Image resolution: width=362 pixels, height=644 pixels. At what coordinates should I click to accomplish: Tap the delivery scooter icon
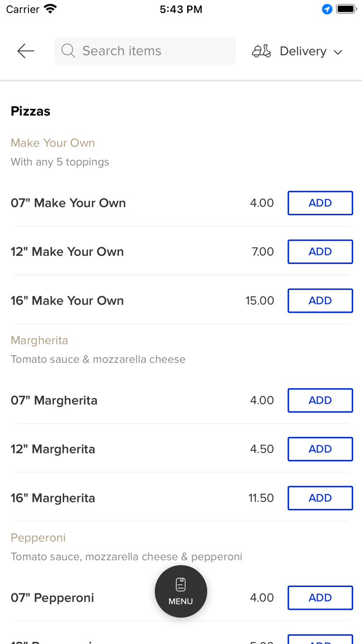pyautogui.click(x=261, y=51)
